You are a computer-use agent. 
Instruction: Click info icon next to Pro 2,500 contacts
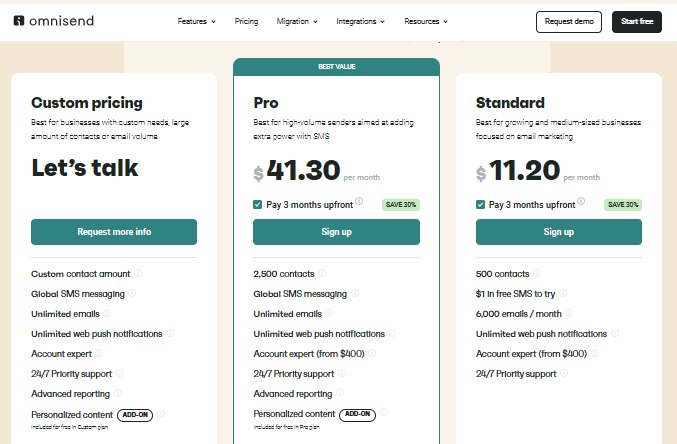pos(321,273)
